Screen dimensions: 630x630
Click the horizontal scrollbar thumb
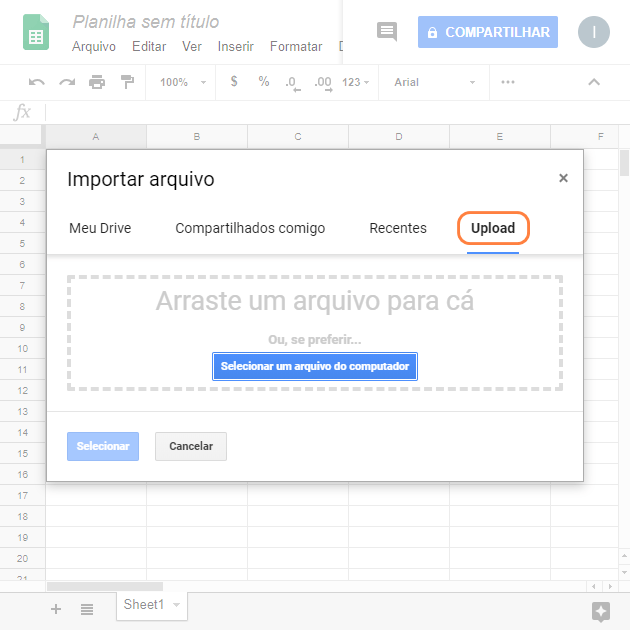click(x=105, y=587)
